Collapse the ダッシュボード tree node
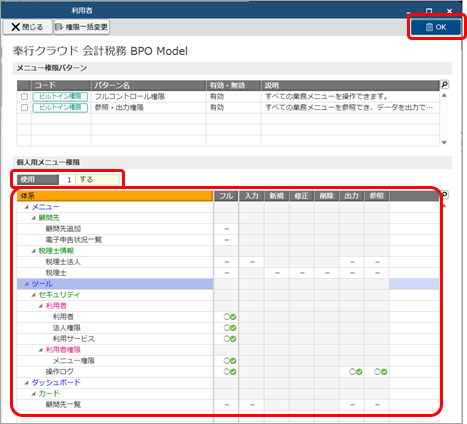467x424 pixels. coord(27,383)
